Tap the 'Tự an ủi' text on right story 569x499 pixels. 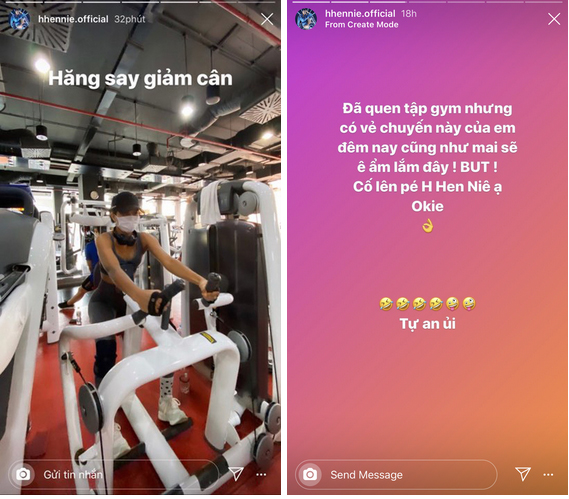point(427,323)
